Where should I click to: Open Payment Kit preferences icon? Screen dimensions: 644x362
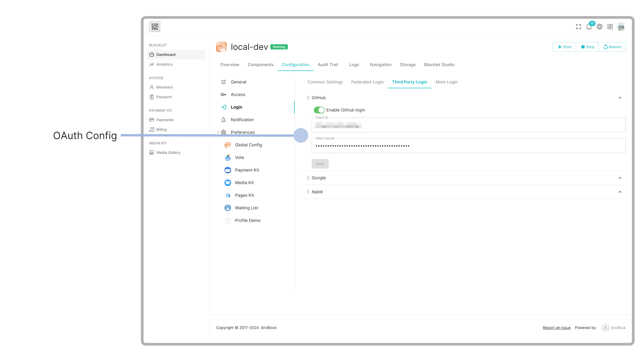point(228,170)
